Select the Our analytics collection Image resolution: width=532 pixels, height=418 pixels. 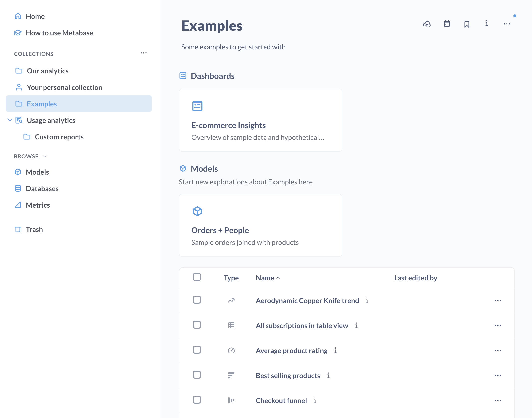47,70
